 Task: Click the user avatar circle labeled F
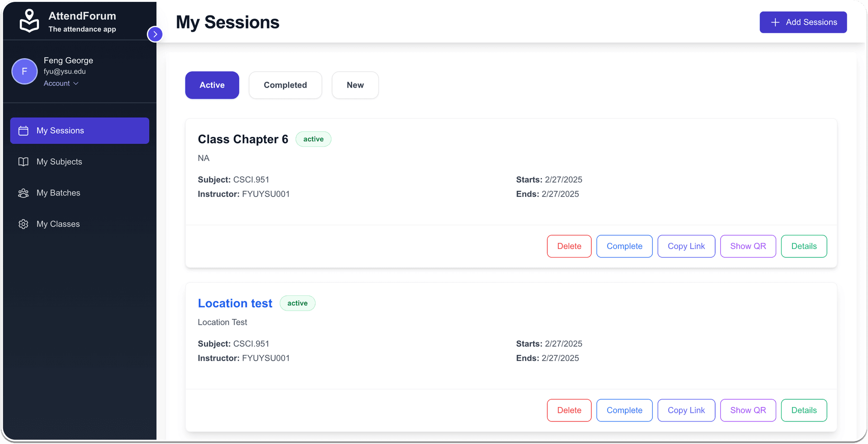coord(24,71)
